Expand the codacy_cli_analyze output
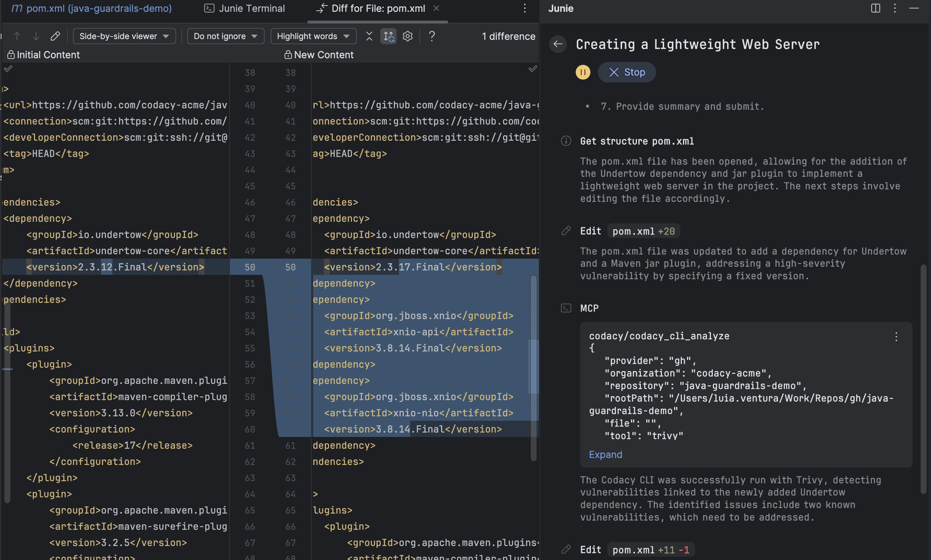Viewport: 931px width, 560px height. click(604, 454)
